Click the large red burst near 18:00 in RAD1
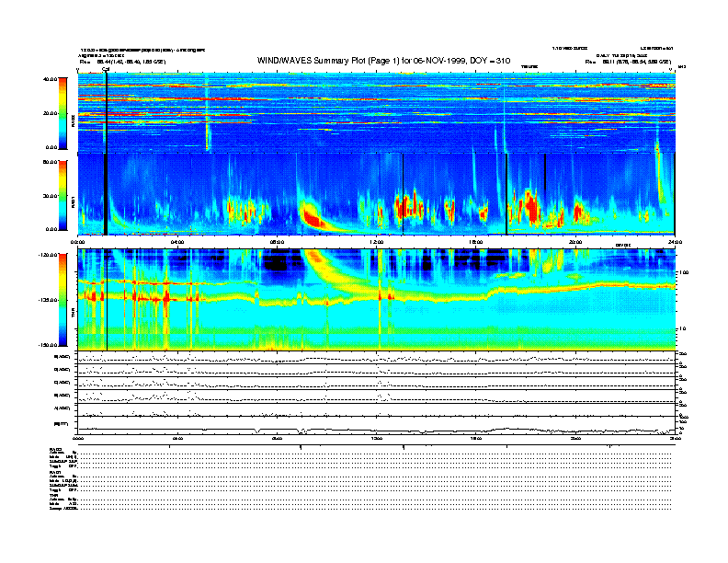 point(530,207)
